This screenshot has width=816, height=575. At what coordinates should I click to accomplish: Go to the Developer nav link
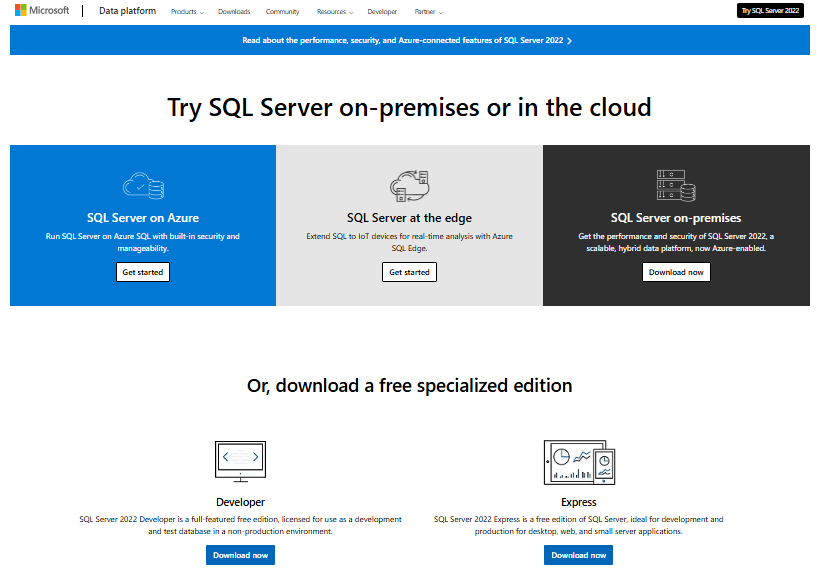[x=382, y=12]
